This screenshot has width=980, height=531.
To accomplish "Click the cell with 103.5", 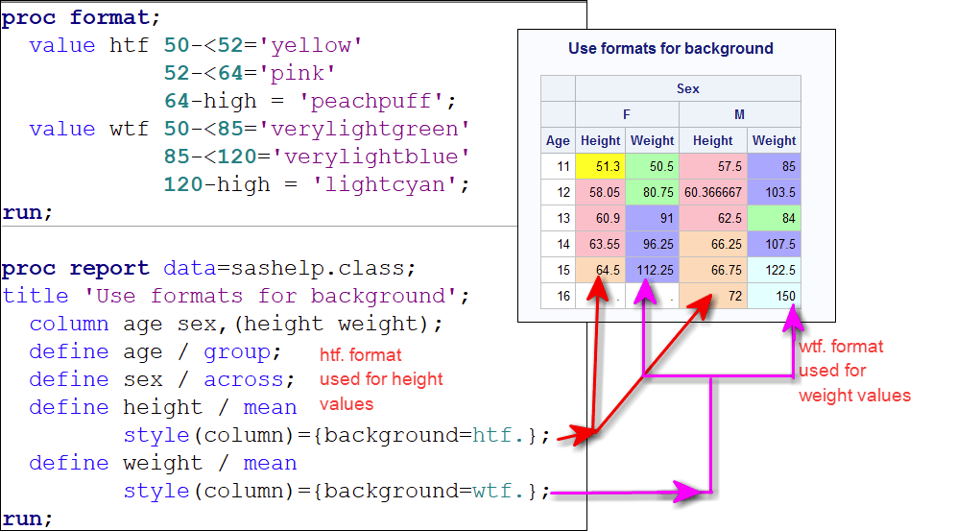I will [774, 192].
